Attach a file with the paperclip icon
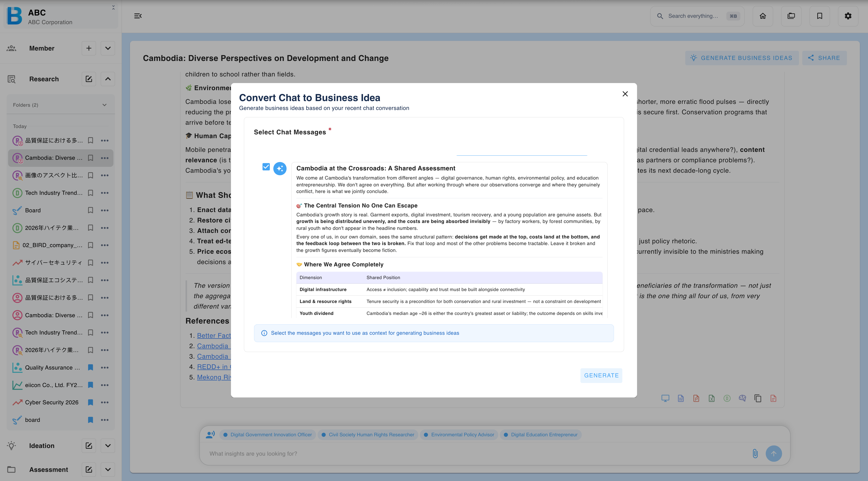Screen dimensions: 868x481 [755, 454]
